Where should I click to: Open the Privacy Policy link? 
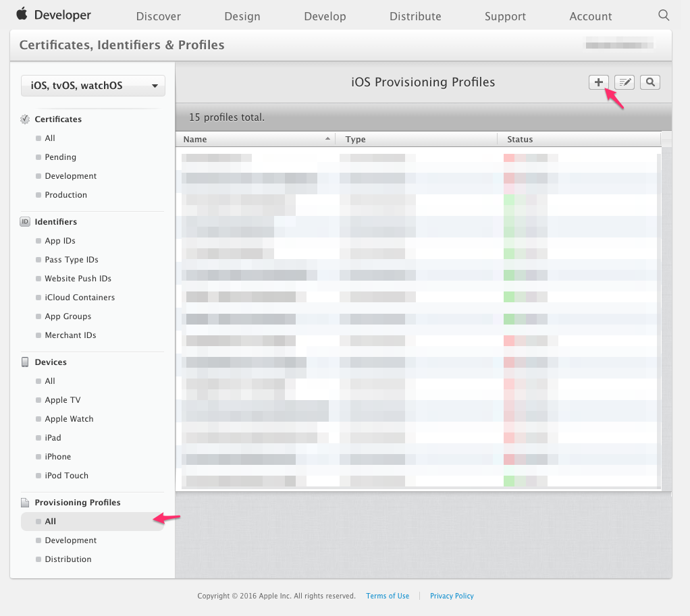451,596
